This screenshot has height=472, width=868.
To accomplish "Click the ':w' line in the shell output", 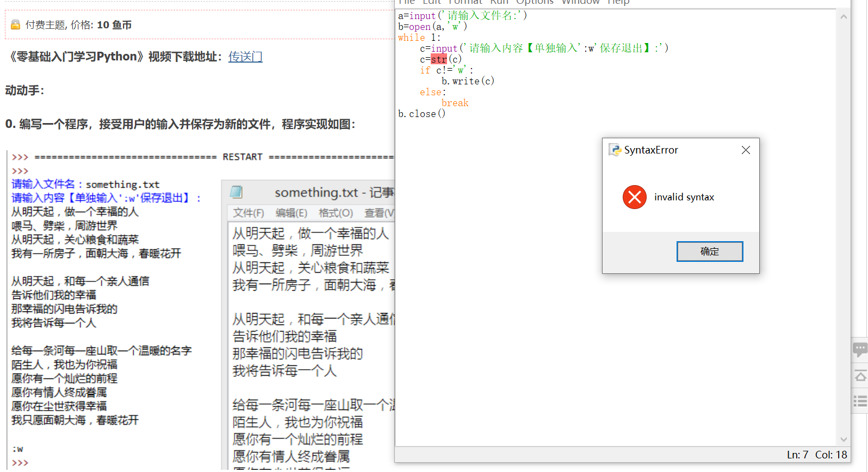I will pyautogui.click(x=17, y=449).
